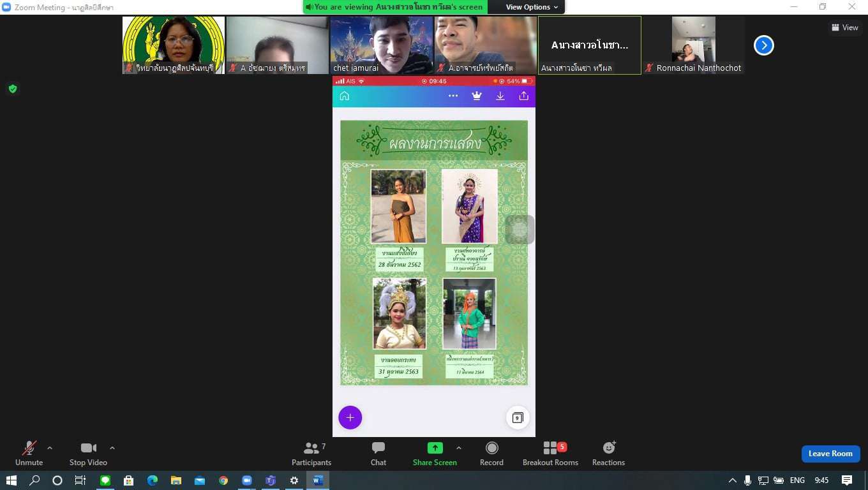This screenshot has height=490, width=868.
Task: Select Ronnachai Nanthochot's video thumbnail
Action: click(693, 45)
